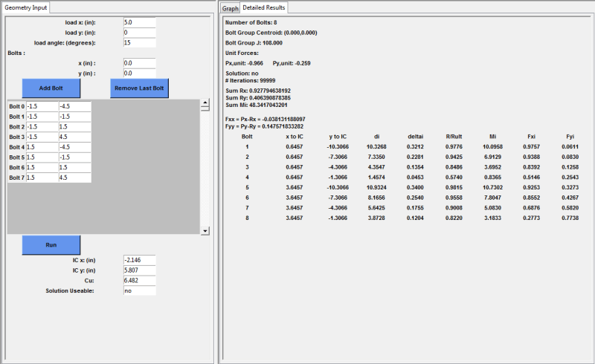This screenshot has height=364, width=595.
Task: Click Bolt 2 x coordinate field
Action: pos(42,126)
